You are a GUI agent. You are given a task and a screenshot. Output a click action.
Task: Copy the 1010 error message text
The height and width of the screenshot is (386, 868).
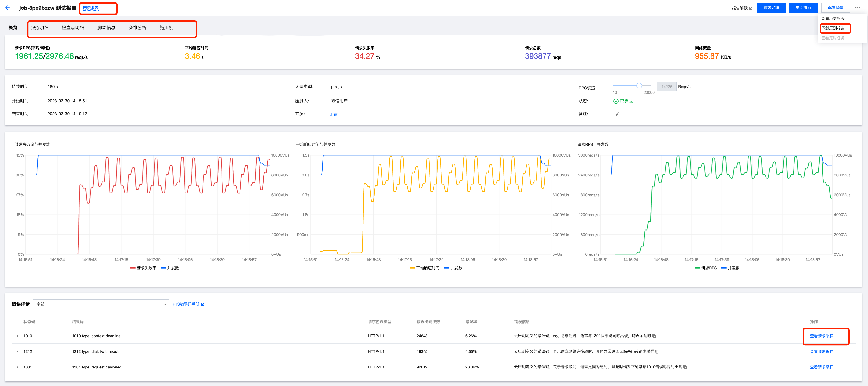pyautogui.click(x=654, y=336)
